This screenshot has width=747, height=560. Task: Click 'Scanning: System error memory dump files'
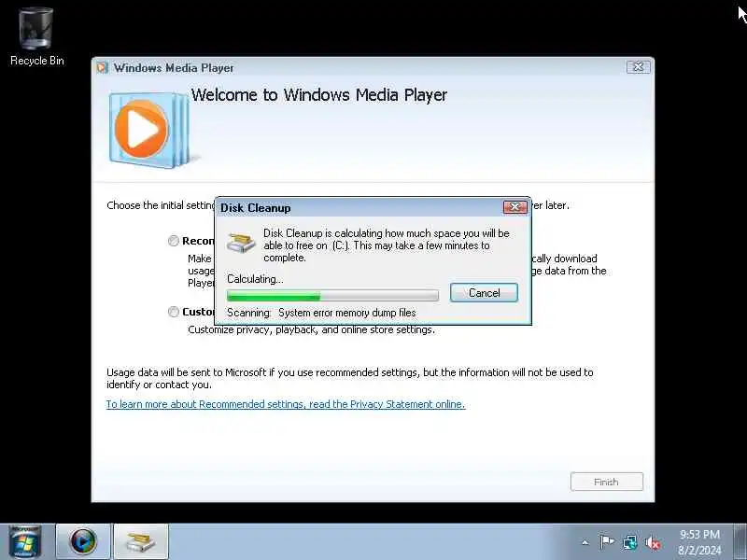pyautogui.click(x=321, y=313)
